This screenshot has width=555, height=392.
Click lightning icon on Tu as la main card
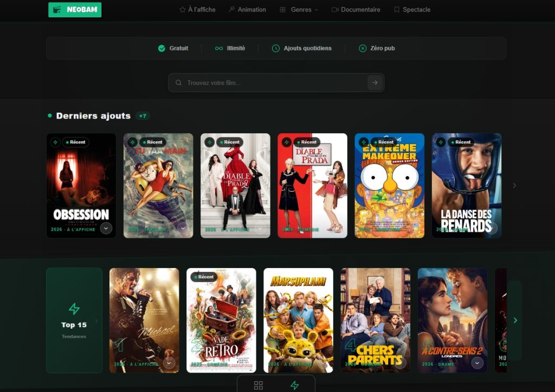tap(132, 142)
